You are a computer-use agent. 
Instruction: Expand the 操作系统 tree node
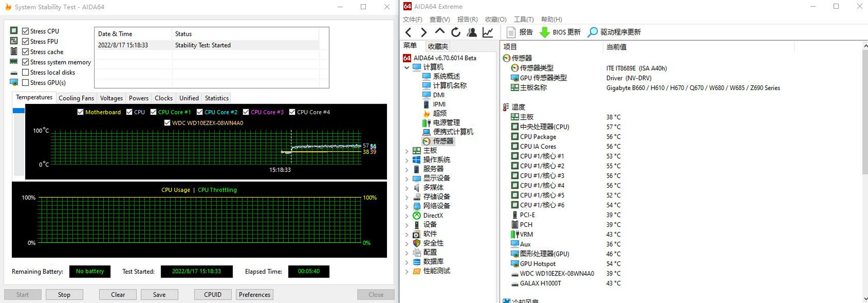coord(407,160)
